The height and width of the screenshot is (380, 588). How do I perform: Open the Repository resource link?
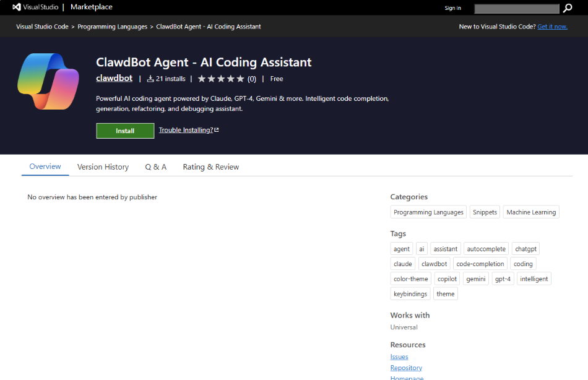tap(406, 368)
